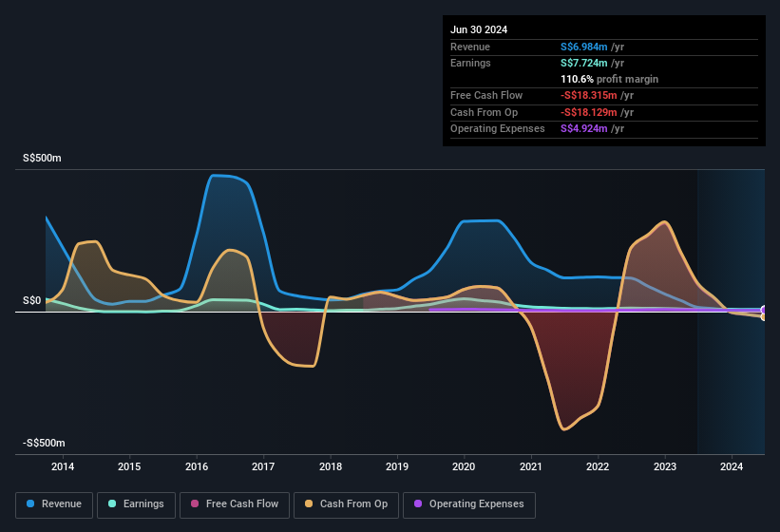Viewport: 780px width, 532px height.
Task: Click the S$7.724m earnings value
Action: pyautogui.click(x=584, y=63)
